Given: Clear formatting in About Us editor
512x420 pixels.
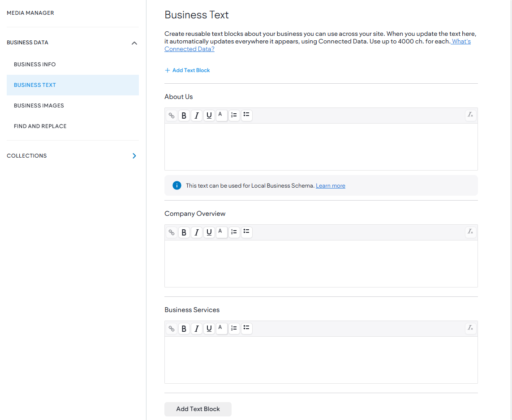Looking at the screenshot, I should 470,115.
